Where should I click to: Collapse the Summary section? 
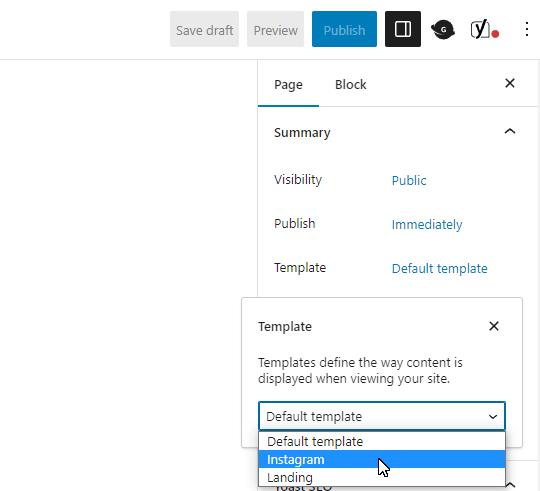coord(510,131)
